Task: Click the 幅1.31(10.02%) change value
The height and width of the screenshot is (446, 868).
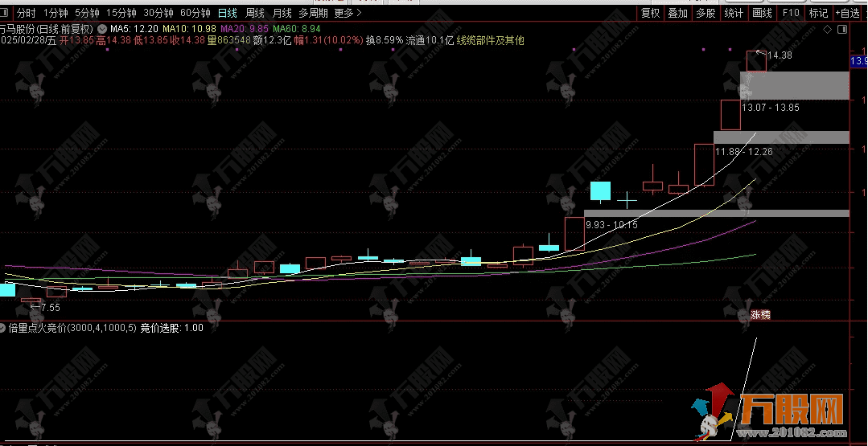Action: [329, 40]
